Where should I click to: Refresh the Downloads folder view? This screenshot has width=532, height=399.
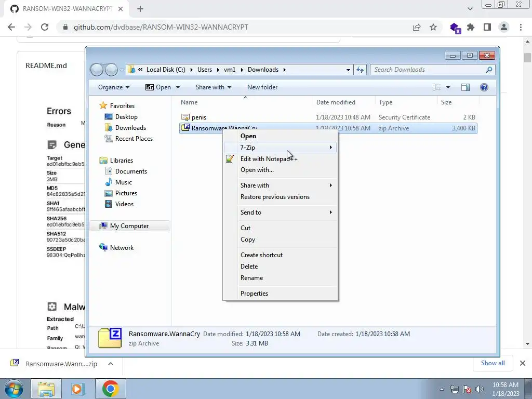360,70
